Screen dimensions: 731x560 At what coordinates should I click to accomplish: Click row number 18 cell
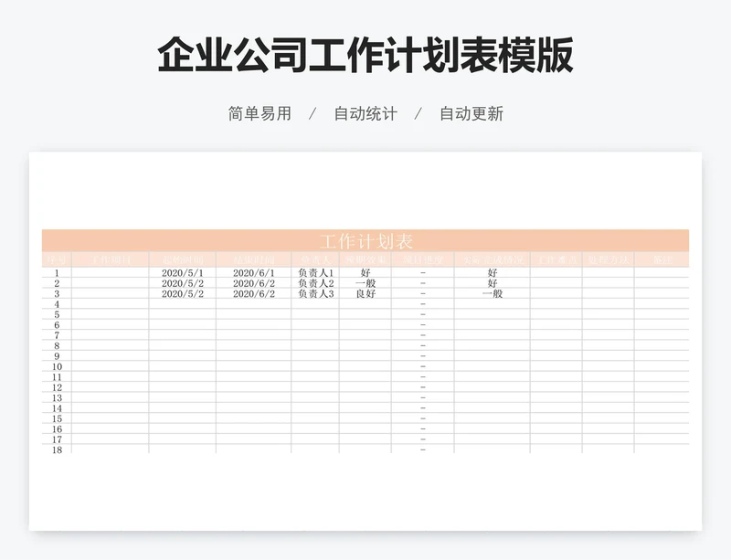57,450
